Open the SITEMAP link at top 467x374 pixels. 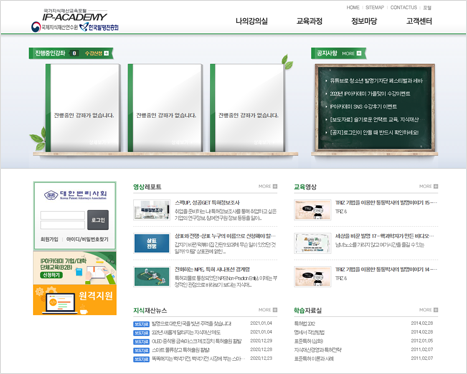click(x=375, y=7)
